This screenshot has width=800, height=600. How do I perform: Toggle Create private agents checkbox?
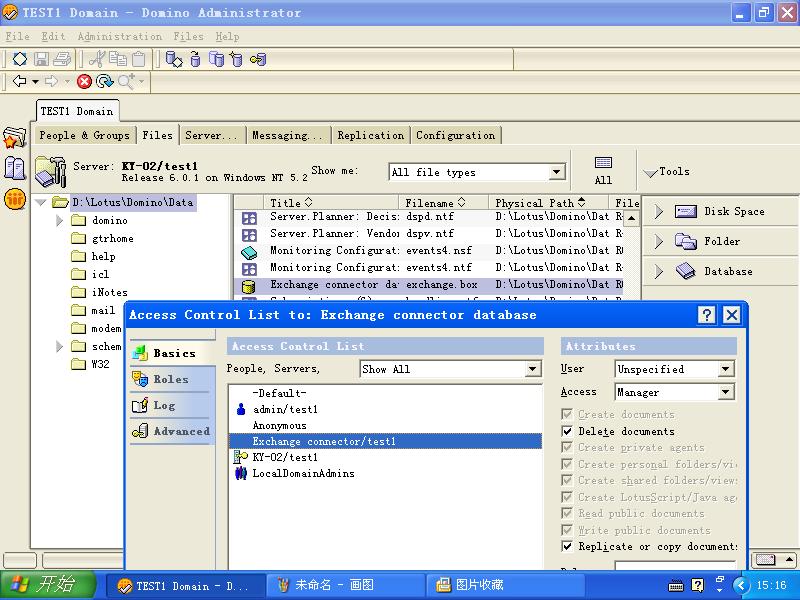(567, 447)
